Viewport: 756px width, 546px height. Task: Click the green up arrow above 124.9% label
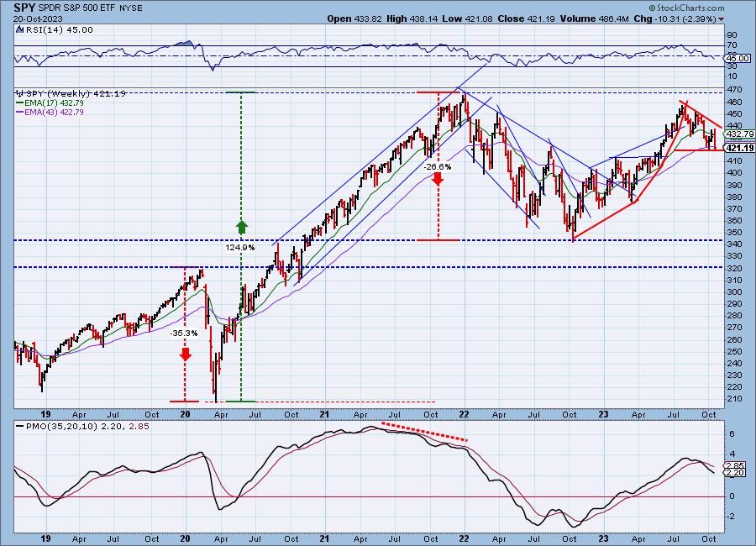[242, 227]
